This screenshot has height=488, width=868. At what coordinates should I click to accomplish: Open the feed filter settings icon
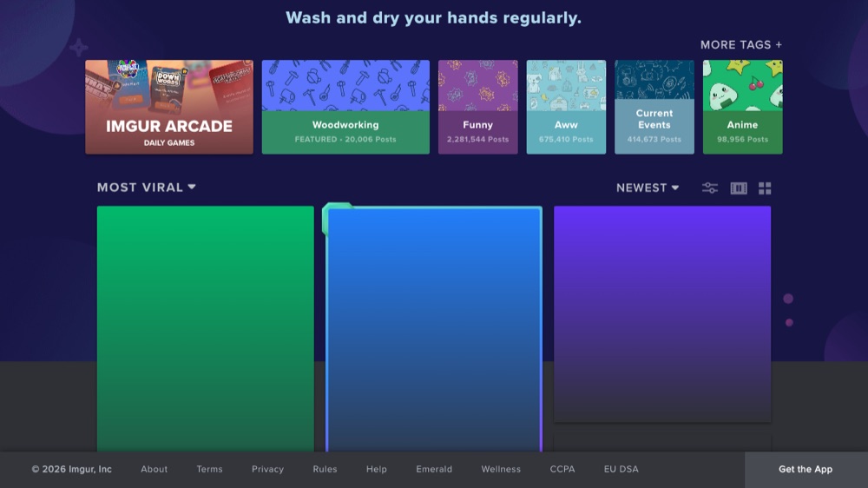tap(710, 188)
